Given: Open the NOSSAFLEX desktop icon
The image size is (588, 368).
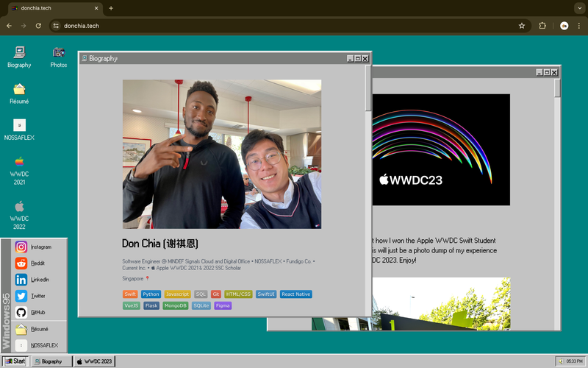Looking at the screenshot, I should click(19, 130).
